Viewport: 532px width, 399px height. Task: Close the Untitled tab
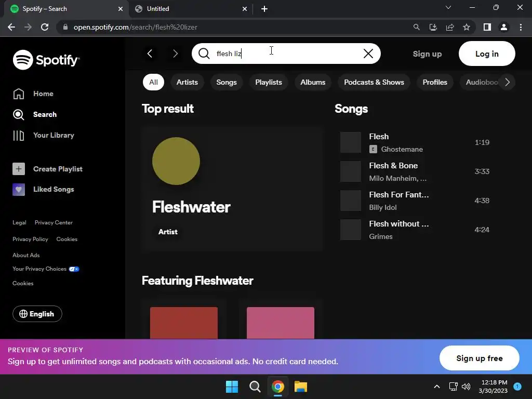click(x=245, y=9)
